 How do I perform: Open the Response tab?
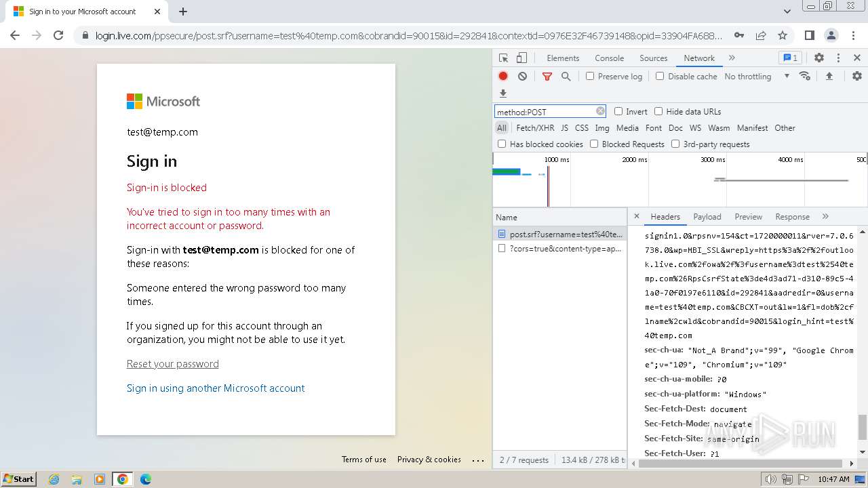[792, 217]
